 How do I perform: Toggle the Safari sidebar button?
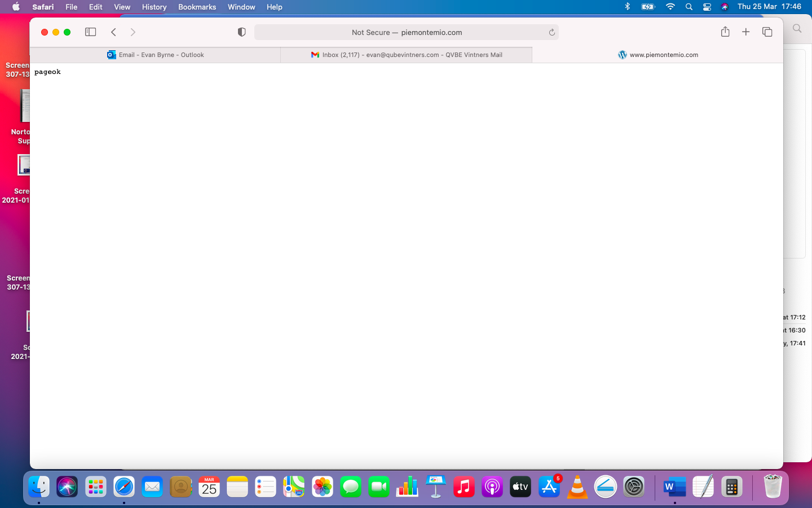[x=90, y=32]
